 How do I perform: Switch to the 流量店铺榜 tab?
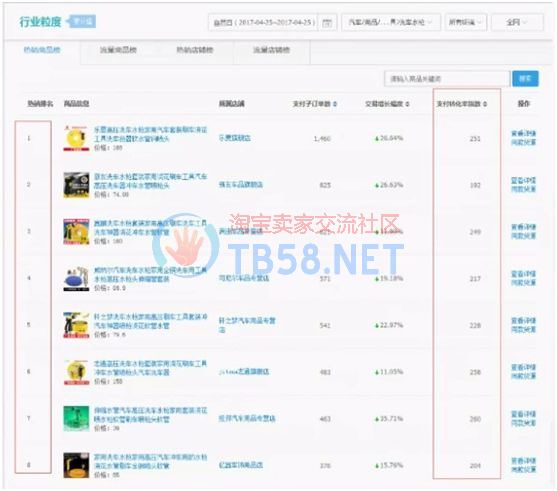tap(272, 50)
